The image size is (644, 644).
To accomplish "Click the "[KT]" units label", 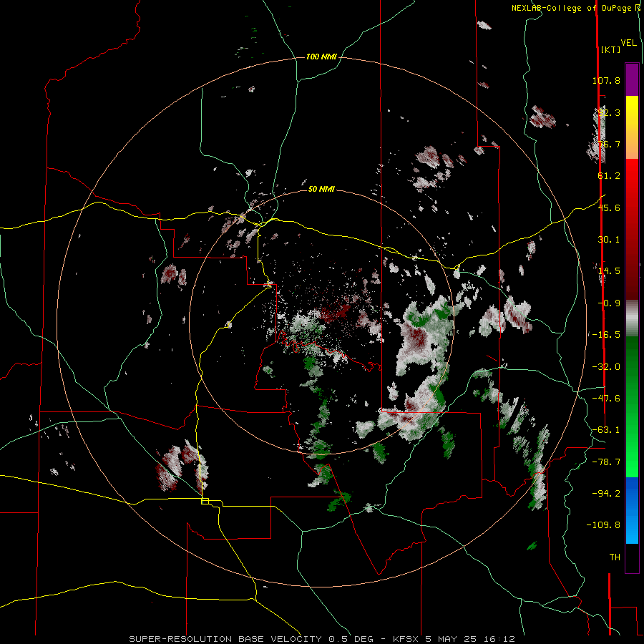I will [611, 49].
